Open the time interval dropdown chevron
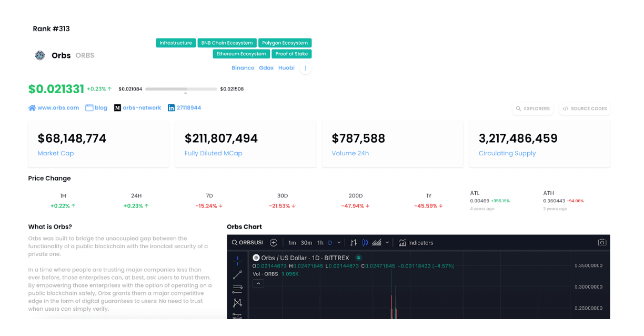 [x=339, y=243]
